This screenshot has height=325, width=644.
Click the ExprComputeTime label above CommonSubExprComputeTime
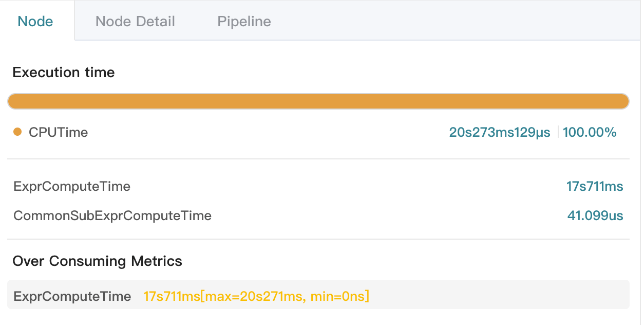click(x=72, y=186)
